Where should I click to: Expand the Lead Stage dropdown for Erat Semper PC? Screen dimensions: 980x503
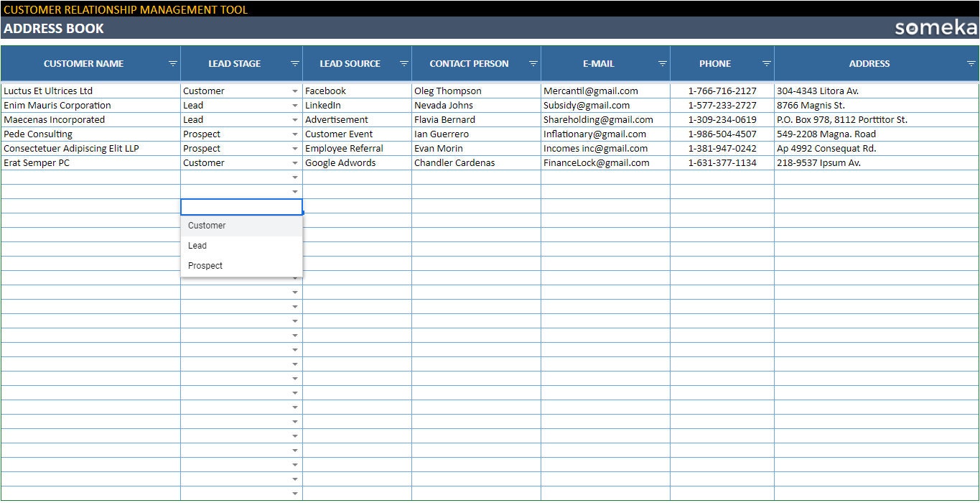coord(294,162)
